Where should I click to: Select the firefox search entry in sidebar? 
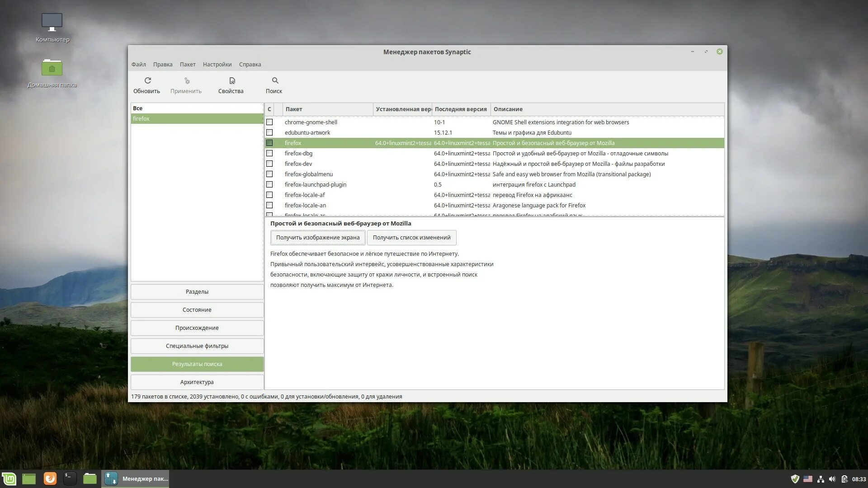pyautogui.click(x=197, y=118)
